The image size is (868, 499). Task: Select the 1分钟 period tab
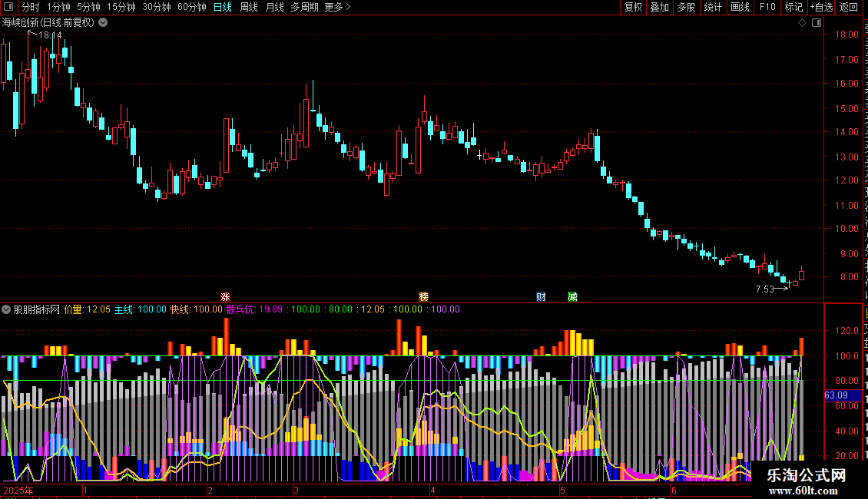[x=58, y=7]
